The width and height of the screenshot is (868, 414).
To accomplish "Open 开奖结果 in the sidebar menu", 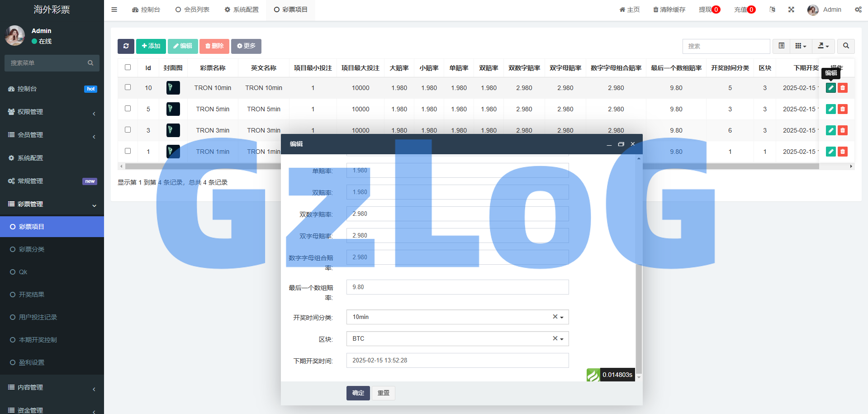I will click(x=32, y=295).
